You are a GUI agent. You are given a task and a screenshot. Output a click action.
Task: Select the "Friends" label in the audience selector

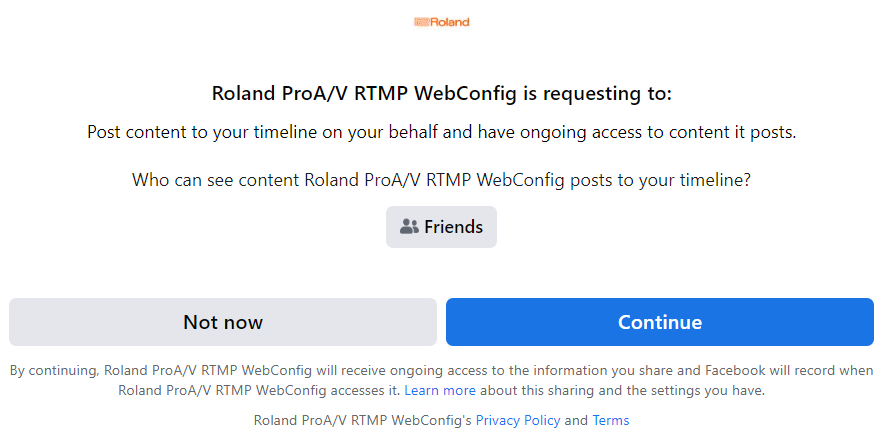click(453, 227)
